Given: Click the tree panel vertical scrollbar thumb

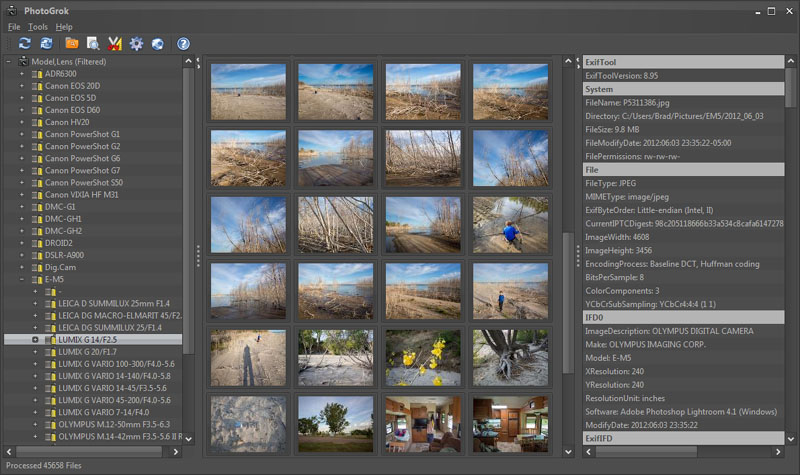Looking at the screenshot, I should pos(188,211).
